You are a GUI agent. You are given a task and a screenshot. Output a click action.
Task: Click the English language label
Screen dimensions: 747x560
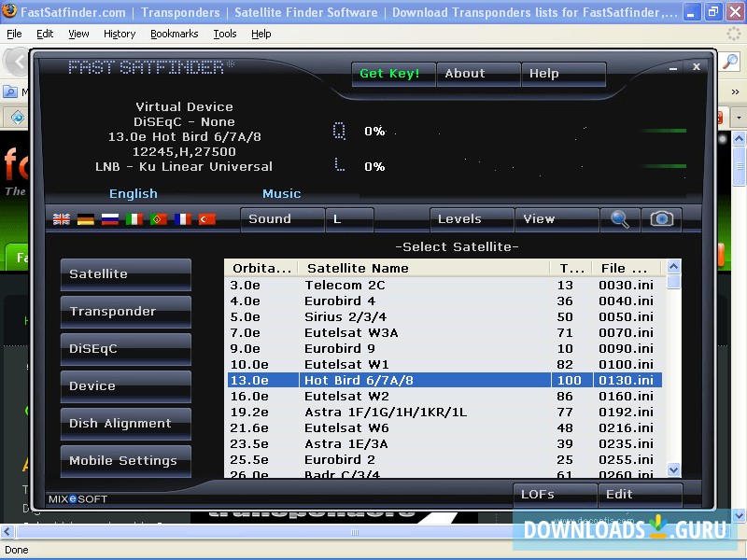point(134,194)
